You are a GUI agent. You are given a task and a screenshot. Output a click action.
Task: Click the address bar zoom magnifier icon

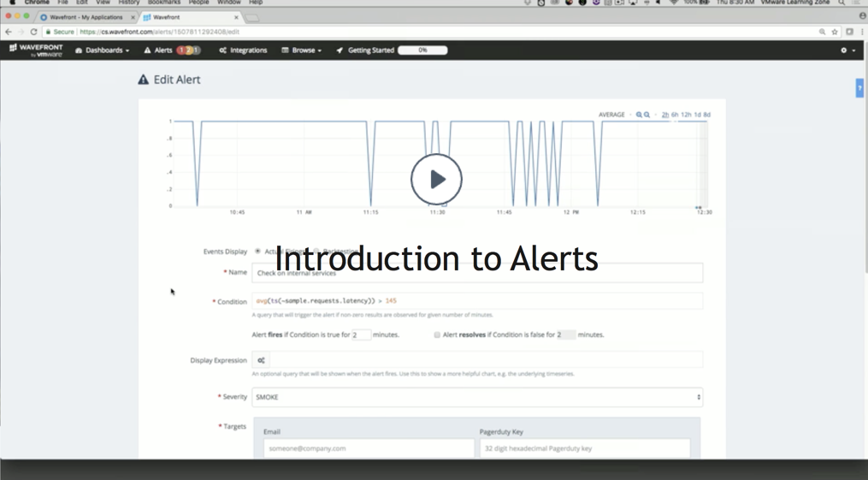(x=822, y=33)
